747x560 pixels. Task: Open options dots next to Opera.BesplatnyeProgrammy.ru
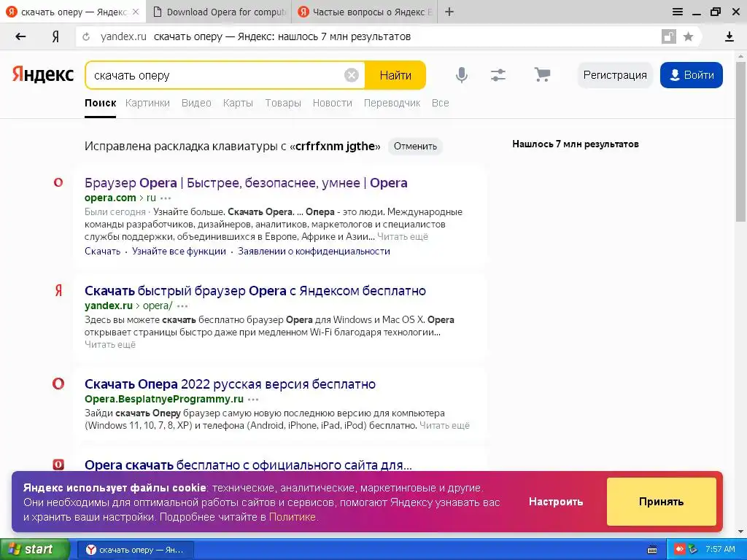pyautogui.click(x=253, y=400)
